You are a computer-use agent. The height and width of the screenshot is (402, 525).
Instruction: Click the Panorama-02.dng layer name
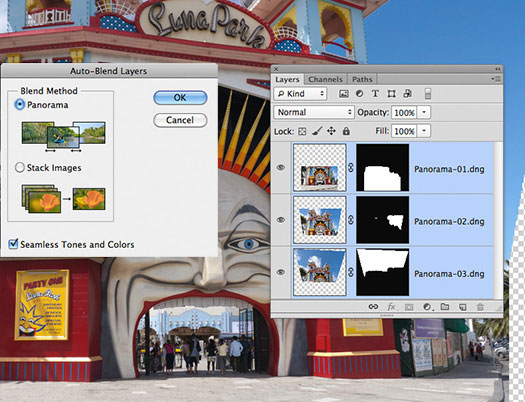[x=449, y=222]
